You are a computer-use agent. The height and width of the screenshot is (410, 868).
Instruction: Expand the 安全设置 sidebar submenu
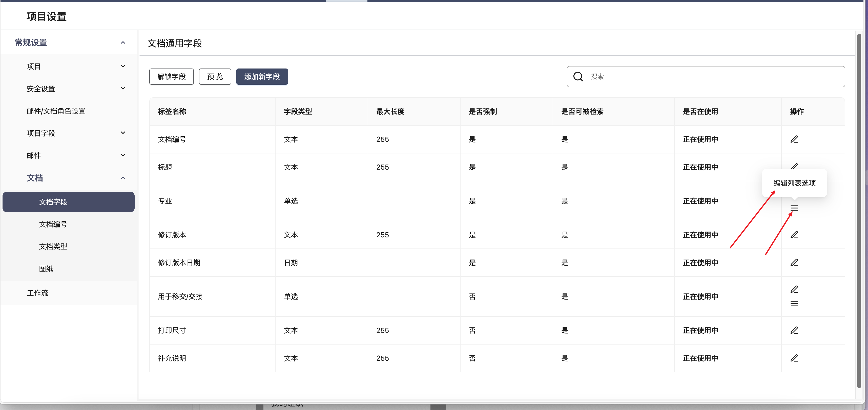pos(123,88)
